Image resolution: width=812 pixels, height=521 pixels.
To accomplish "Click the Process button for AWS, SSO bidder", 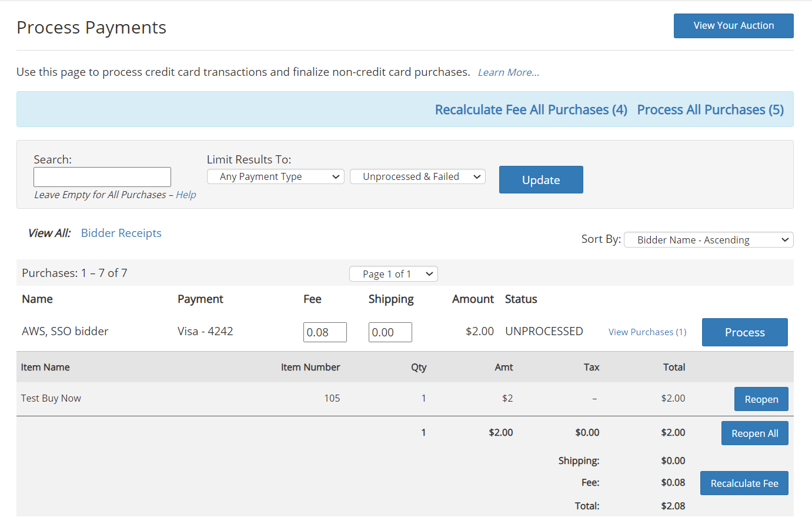I will pyautogui.click(x=745, y=332).
